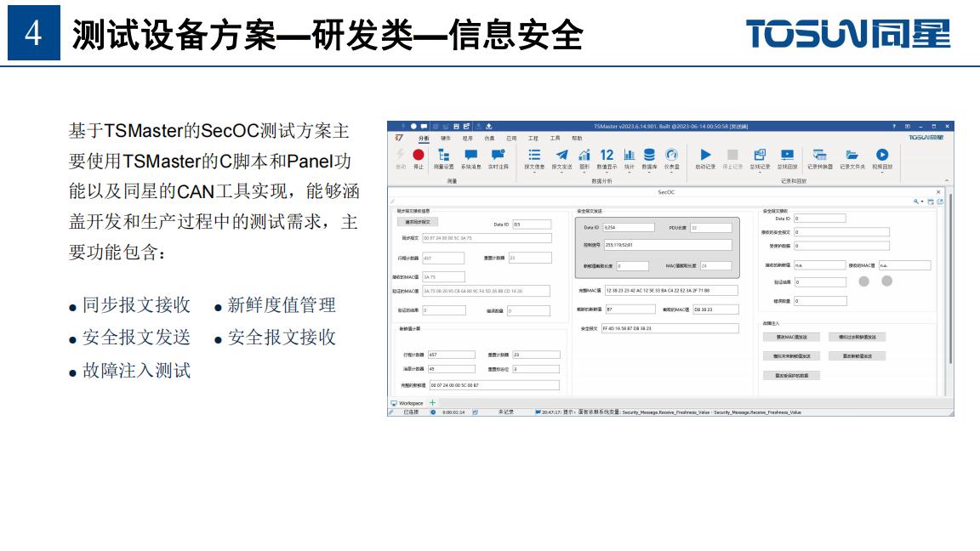This screenshot has width=980, height=551.
Task: Open 系统消息 system messages
Action: (470, 158)
